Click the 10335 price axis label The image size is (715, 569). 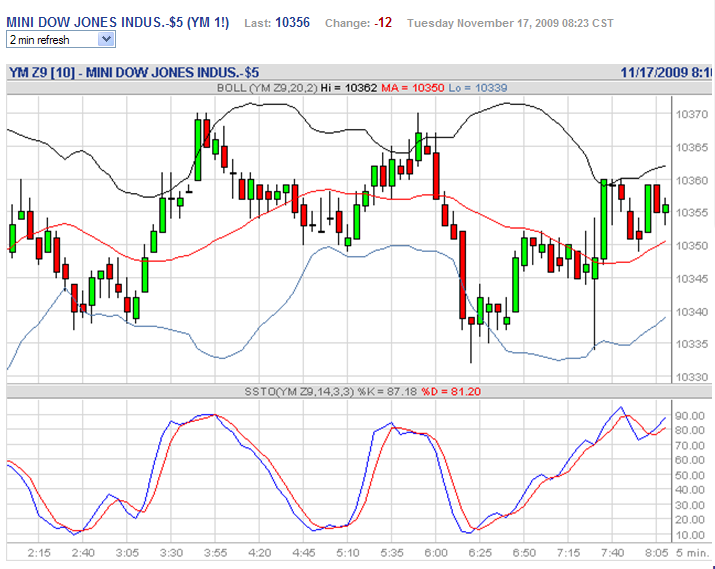(x=692, y=344)
